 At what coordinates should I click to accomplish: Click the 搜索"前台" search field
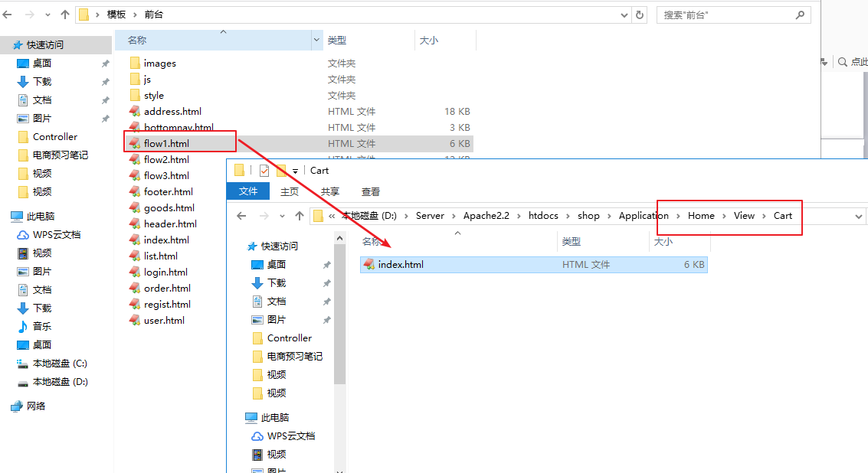(724, 15)
